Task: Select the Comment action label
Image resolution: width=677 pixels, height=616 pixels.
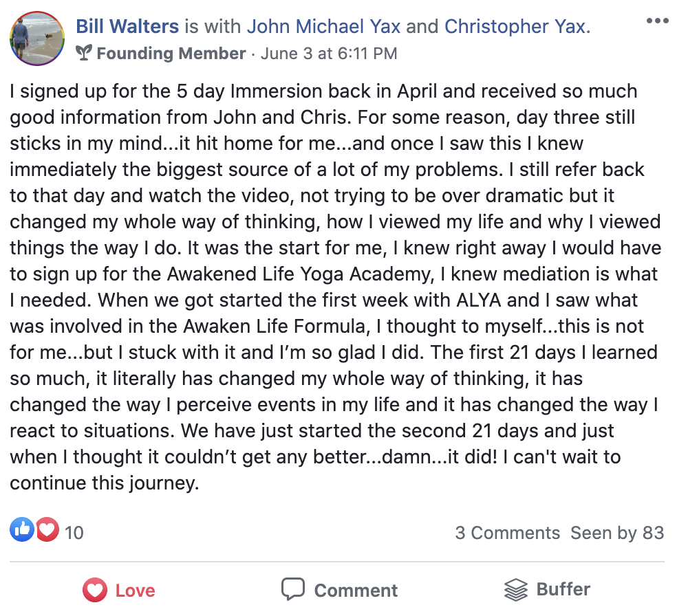Action: click(356, 590)
